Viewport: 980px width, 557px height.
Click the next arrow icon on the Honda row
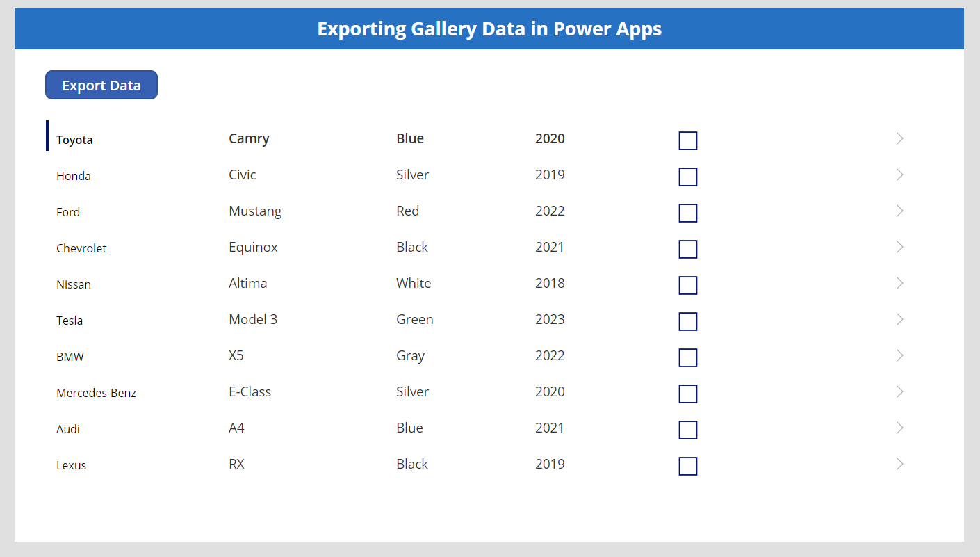899,175
